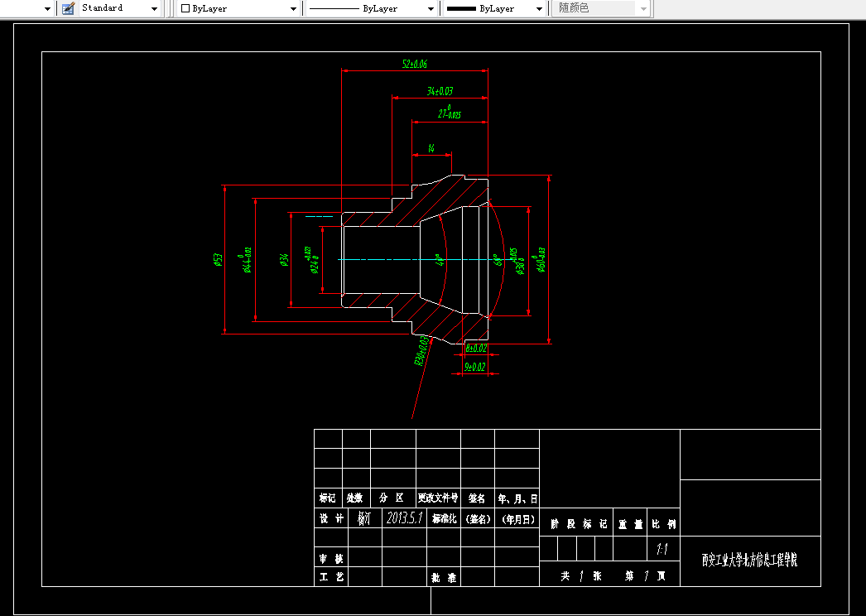Select the 2013.5.1 date text
This screenshot has height=616, width=866.
click(404, 517)
